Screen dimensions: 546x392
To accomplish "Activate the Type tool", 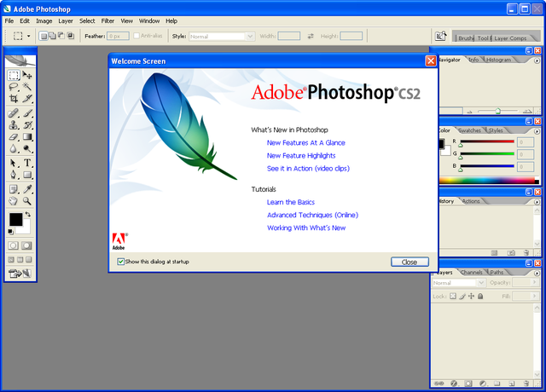I will coord(27,163).
